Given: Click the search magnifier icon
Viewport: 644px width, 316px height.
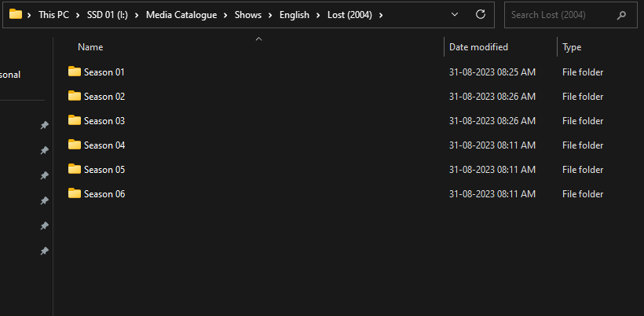Looking at the screenshot, I should coord(622,15).
